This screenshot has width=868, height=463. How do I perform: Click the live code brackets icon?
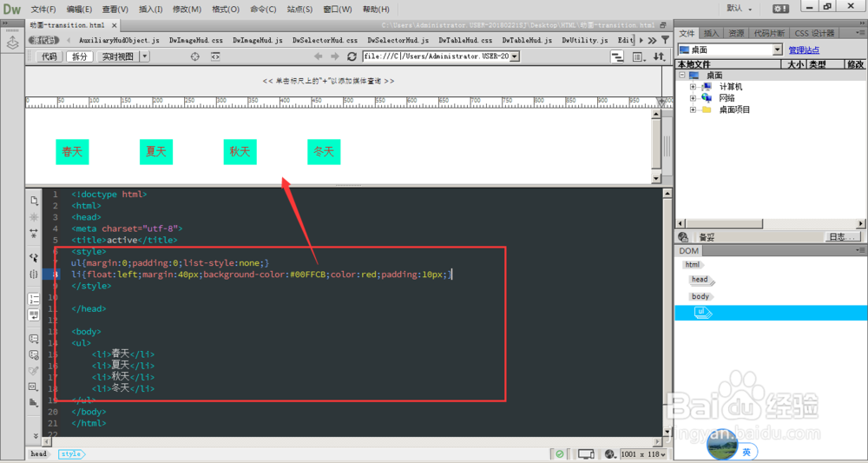pyautogui.click(x=216, y=56)
